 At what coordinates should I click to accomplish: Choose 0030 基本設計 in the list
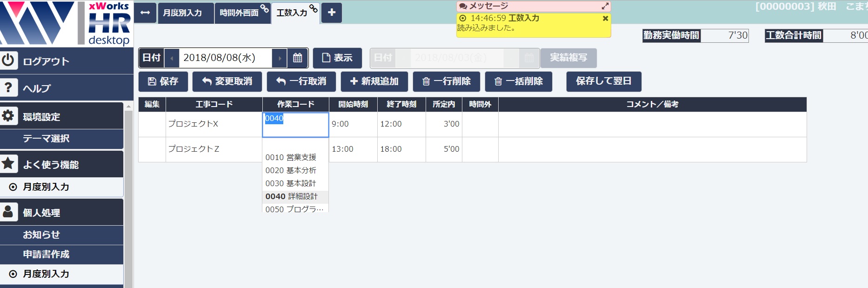click(291, 183)
